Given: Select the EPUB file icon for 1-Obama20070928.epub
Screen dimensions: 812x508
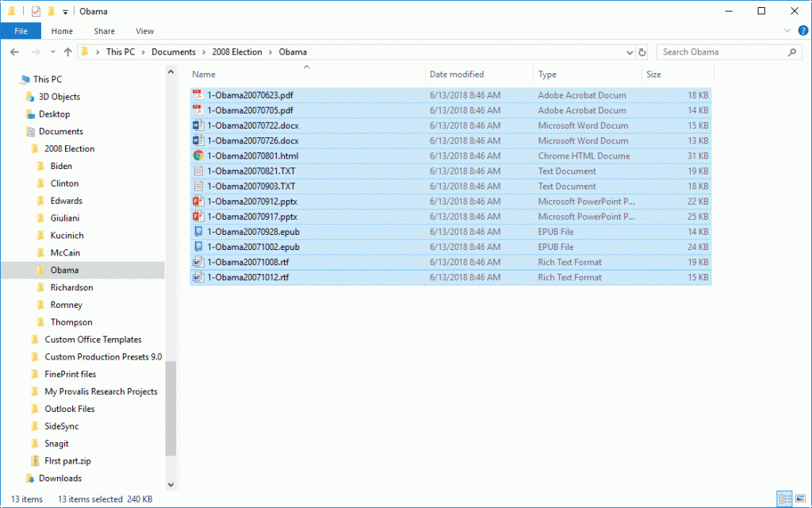Looking at the screenshot, I should click(197, 231).
